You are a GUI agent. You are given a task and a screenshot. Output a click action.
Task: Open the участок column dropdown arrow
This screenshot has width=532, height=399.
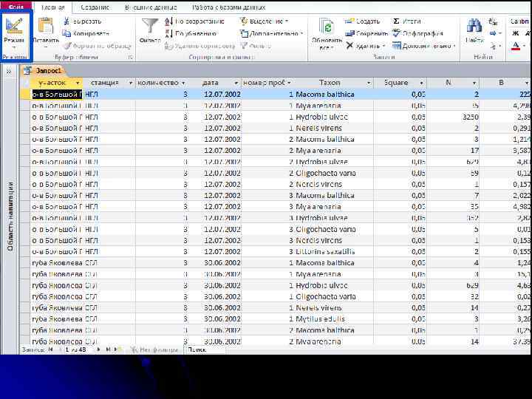click(78, 83)
